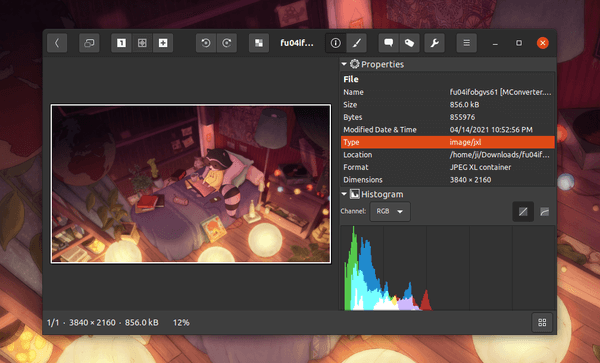Viewport: 600px width, 363px height.
Task: Open the comment editor speech bubble
Action: (x=388, y=43)
